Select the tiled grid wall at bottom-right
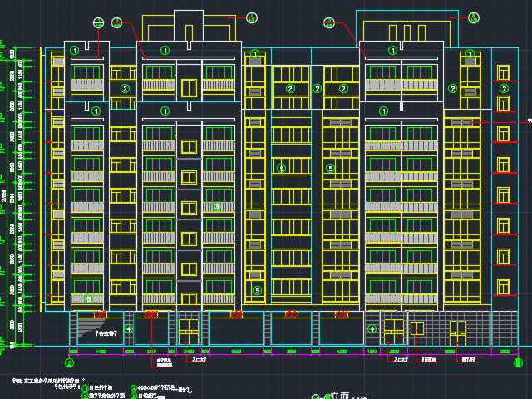The image size is (532, 399). coord(506,327)
